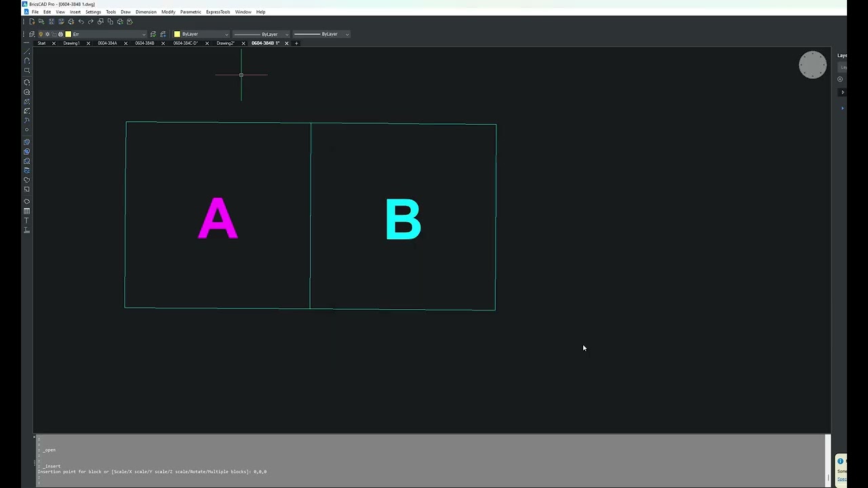Open the Dimension menu

(x=146, y=12)
